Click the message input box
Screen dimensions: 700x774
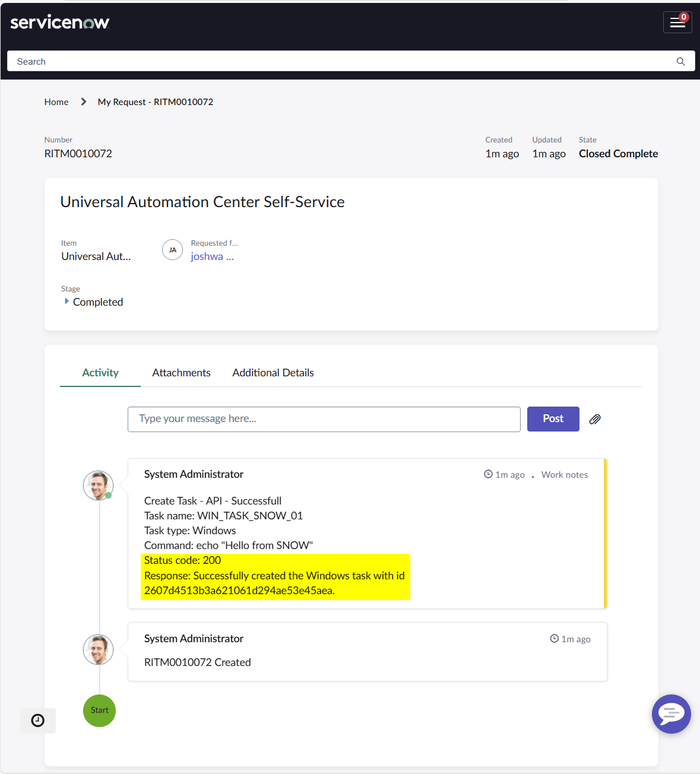[x=324, y=419]
